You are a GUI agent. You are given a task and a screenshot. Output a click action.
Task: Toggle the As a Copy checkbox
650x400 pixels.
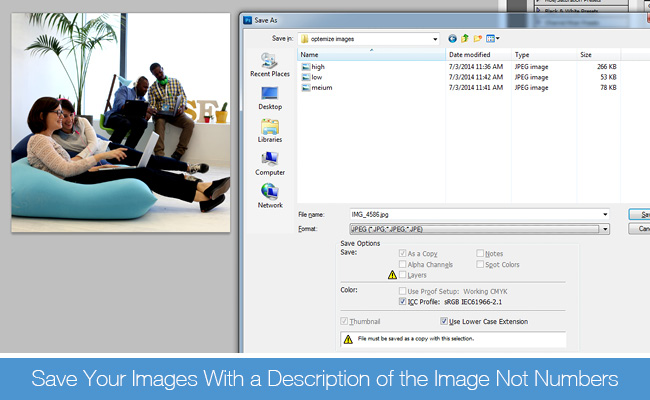coord(402,254)
